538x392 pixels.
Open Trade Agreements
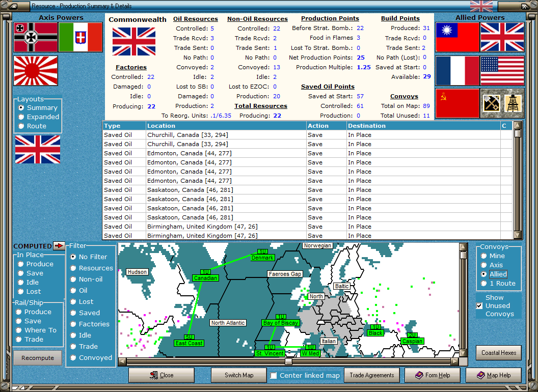click(372, 375)
